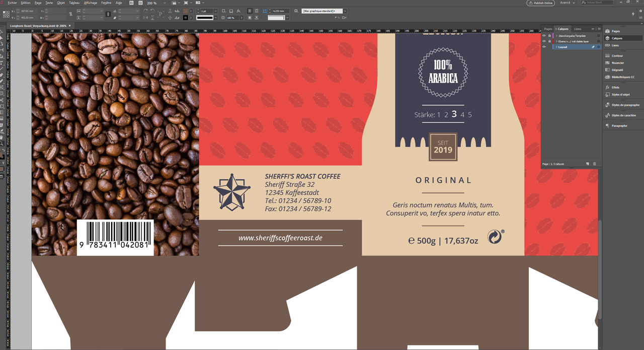This screenshot has height=350, width=644.
Task: Click the constrain proportions chain icon
Action: click(x=108, y=14)
